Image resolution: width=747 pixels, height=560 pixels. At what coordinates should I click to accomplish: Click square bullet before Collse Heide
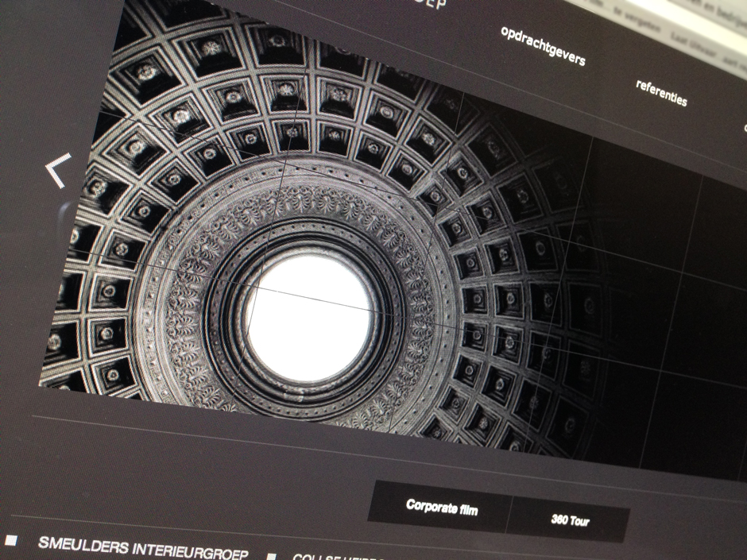(x=272, y=557)
